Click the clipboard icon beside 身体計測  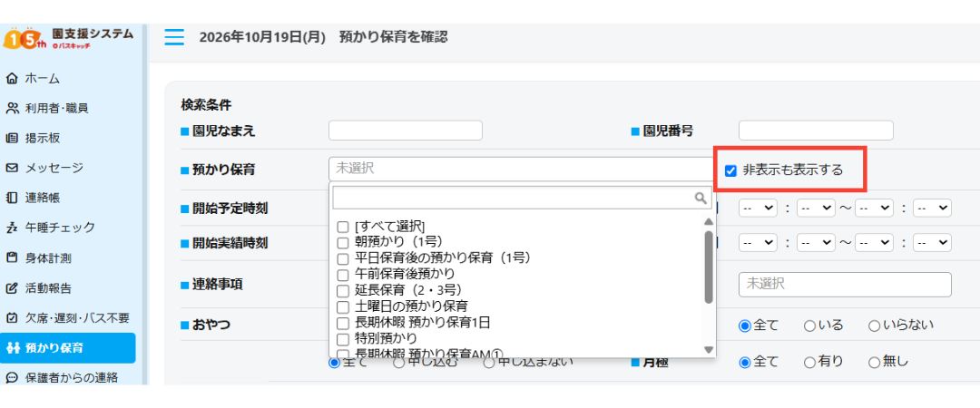click(12, 257)
